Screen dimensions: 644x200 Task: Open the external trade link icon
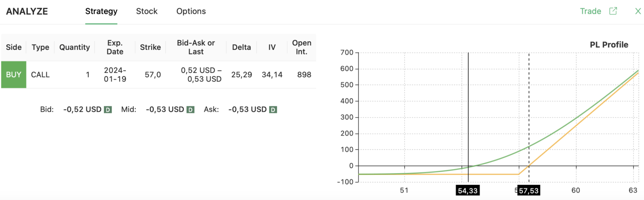coord(613,11)
